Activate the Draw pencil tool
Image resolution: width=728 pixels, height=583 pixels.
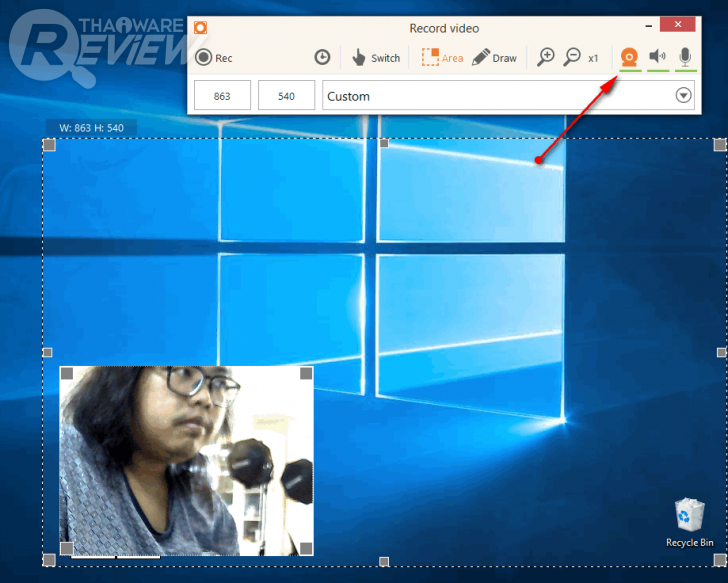pos(494,58)
